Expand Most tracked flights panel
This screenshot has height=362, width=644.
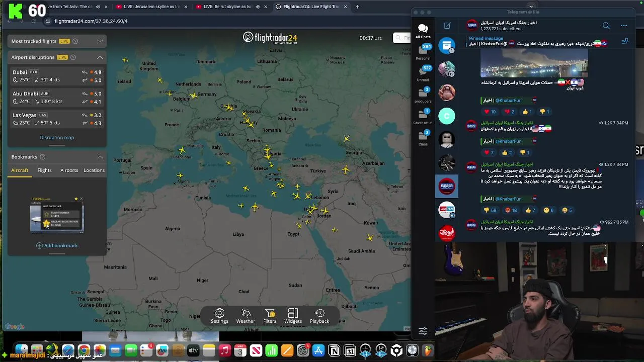(100, 41)
